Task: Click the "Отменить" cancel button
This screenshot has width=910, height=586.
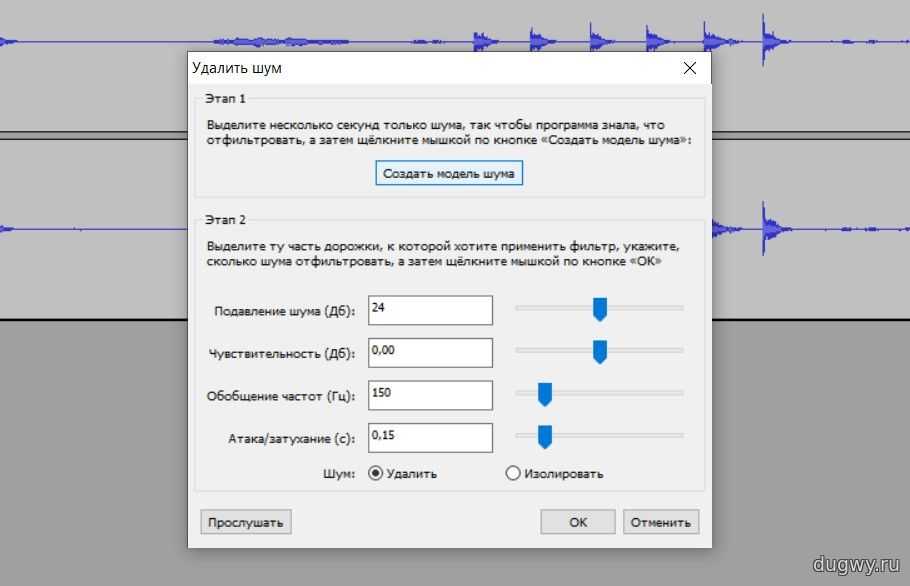Action: (660, 522)
